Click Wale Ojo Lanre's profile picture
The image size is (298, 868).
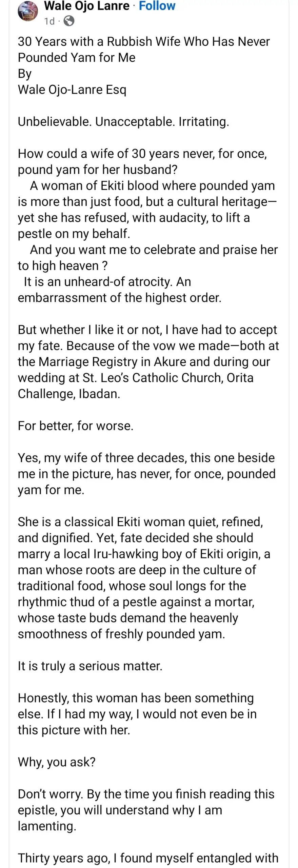click(28, 12)
